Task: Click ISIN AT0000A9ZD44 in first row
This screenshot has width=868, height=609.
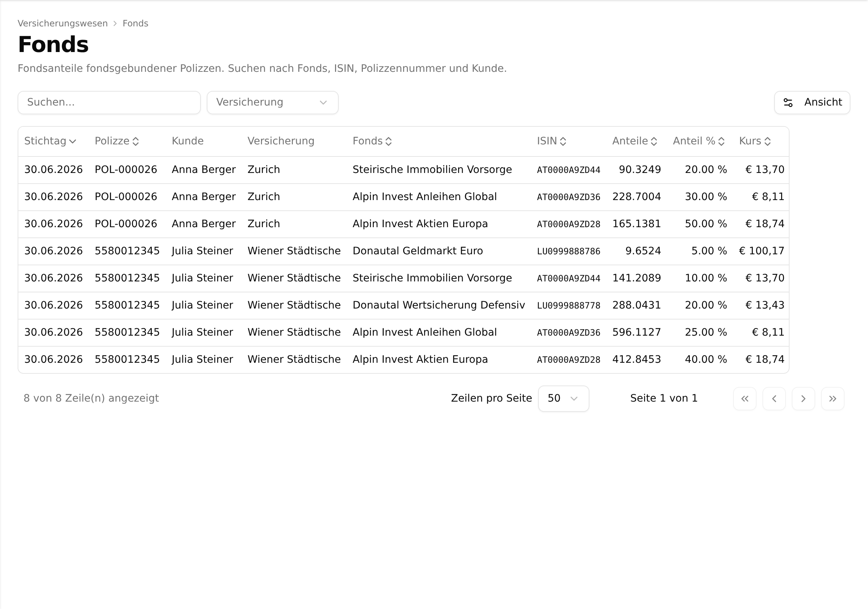Action: pyautogui.click(x=568, y=170)
